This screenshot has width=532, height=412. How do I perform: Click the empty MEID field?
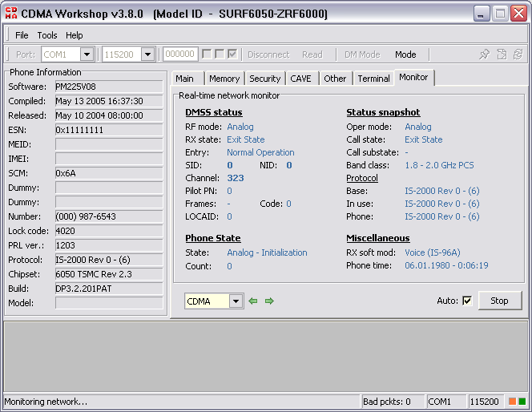(109, 144)
